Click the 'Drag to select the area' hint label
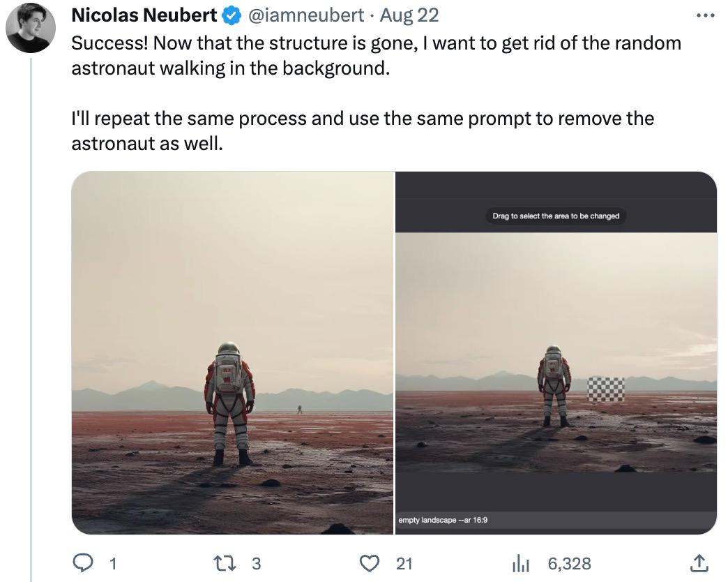 (x=556, y=216)
